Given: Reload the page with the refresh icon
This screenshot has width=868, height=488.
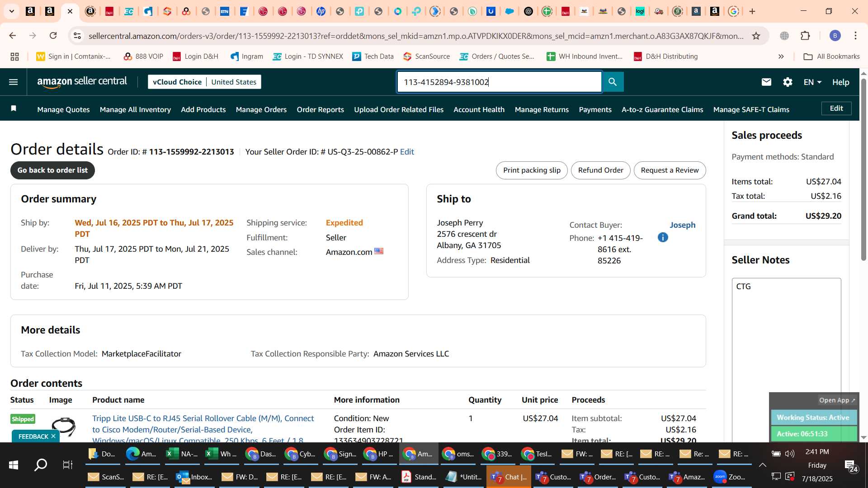Looking at the screenshot, I should coord(53,36).
